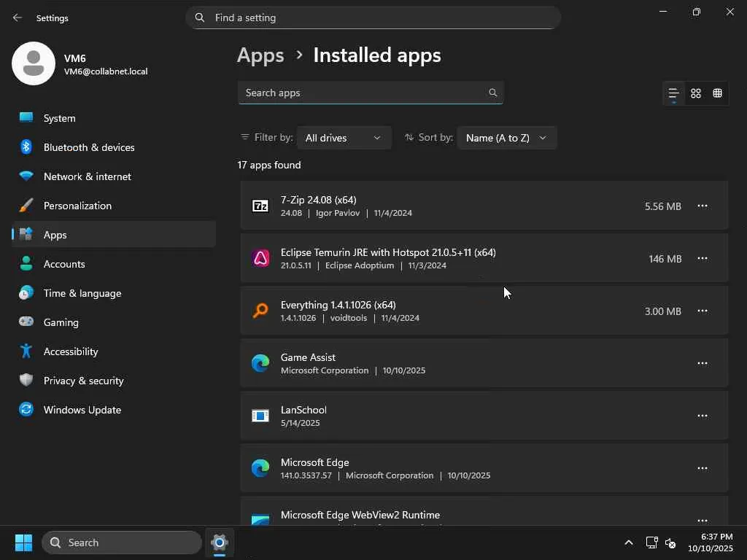Open more options for Microsoft Edge
Image resolution: width=747 pixels, height=560 pixels.
tap(703, 468)
